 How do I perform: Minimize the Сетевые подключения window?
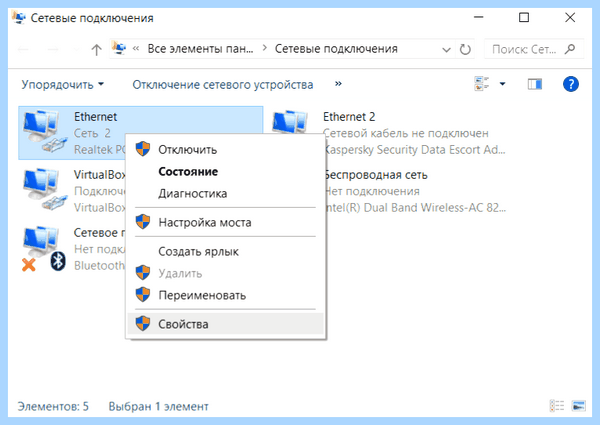click(478, 18)
